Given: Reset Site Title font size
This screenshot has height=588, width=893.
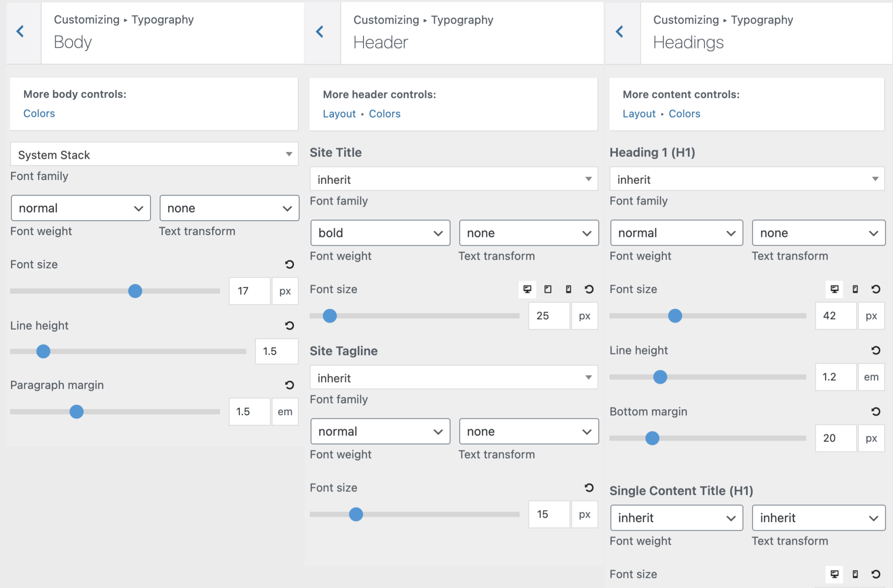Looking at the screenshot, I should (x=589, y=289).
